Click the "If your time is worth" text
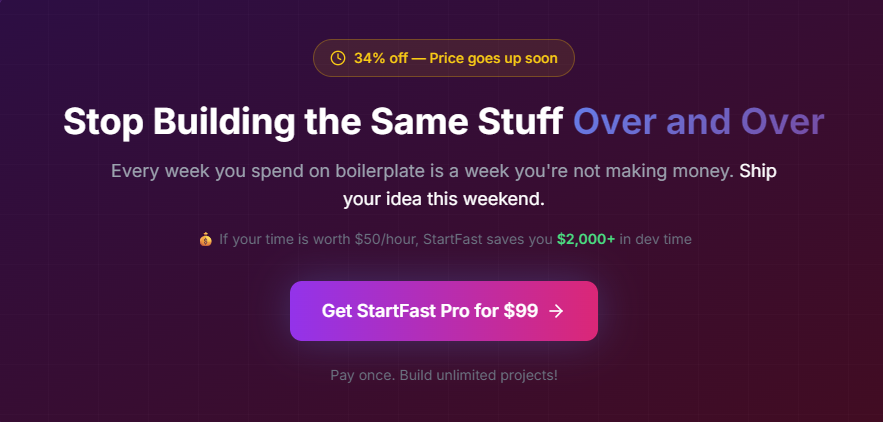This screenshot has width=883, height=422. tap(284, 240)
